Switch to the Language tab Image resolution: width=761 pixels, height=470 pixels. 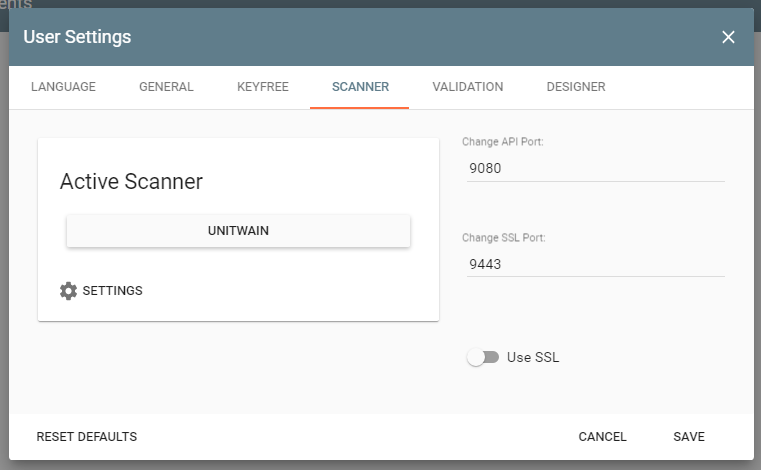[x=63, y=87]
